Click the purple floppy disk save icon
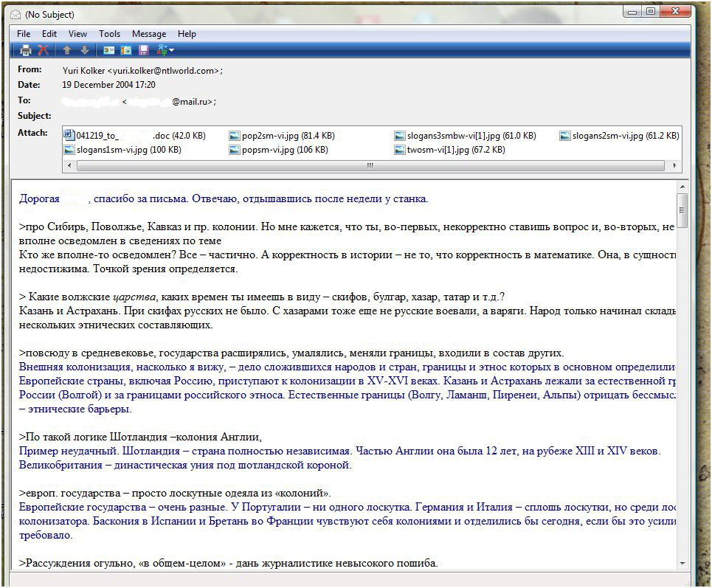 click(x=143, y=50)
